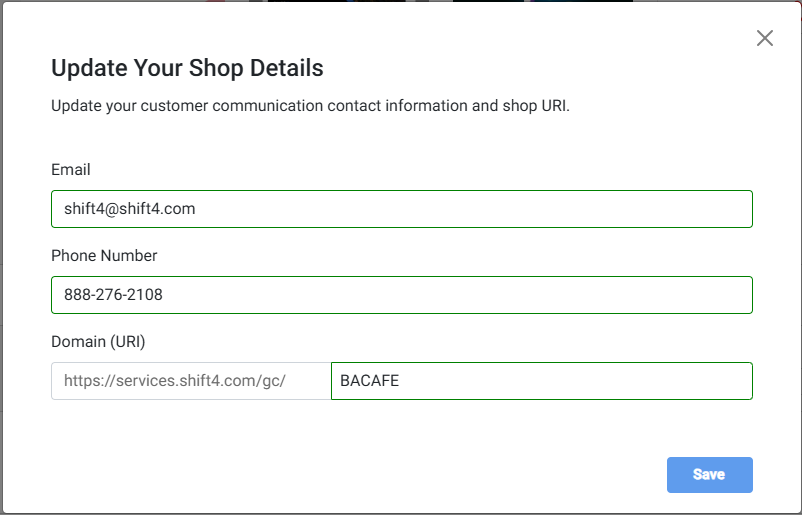Click the empty right end of Phone field
Image resolution: width=802 pixels, height=515 pixels.
(700, 295)
